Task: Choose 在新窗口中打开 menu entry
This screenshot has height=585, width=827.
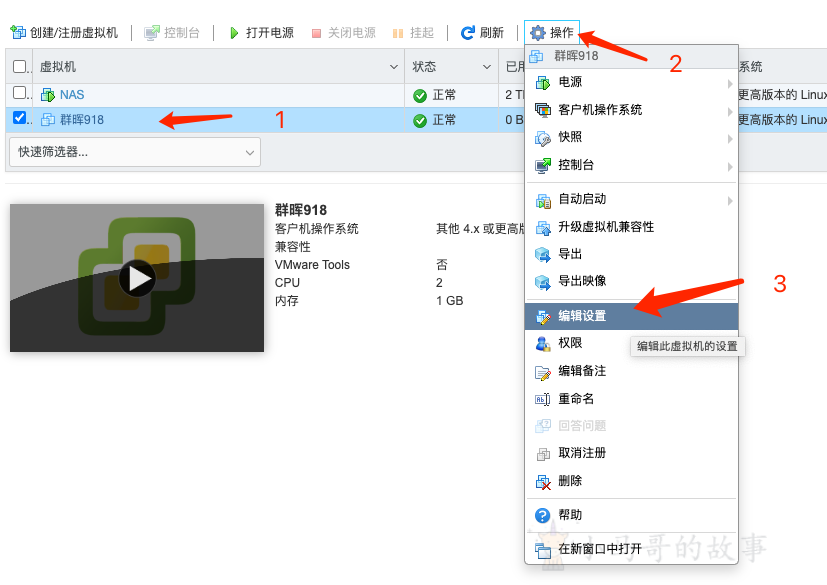Action: [631, 549]
